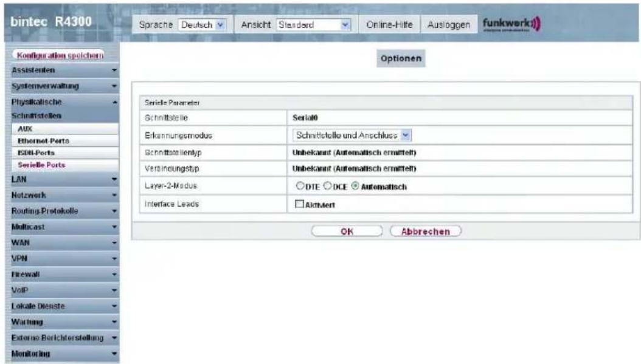Image resolution: width=641 pixels, height=364 pixels.
Task: Click the Ausloggen link
Action: click(x=448, y=25)
